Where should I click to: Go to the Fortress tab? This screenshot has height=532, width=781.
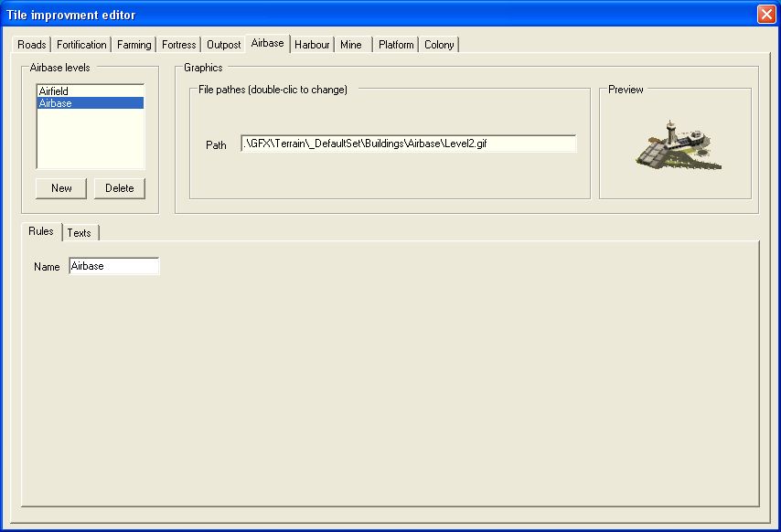[x=179, y=45]
